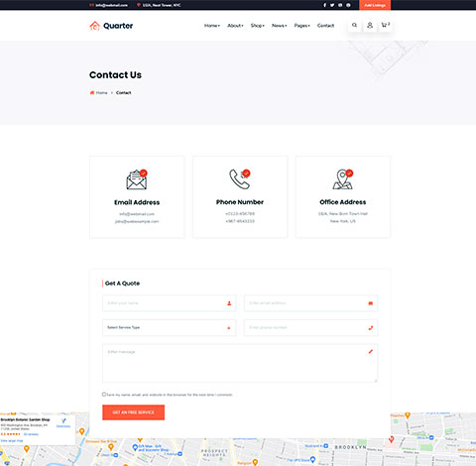Screen dimensions: 476x466
Task: Tick the save my name checkbox
Action: pyautogui.click(x=104, y=394)
